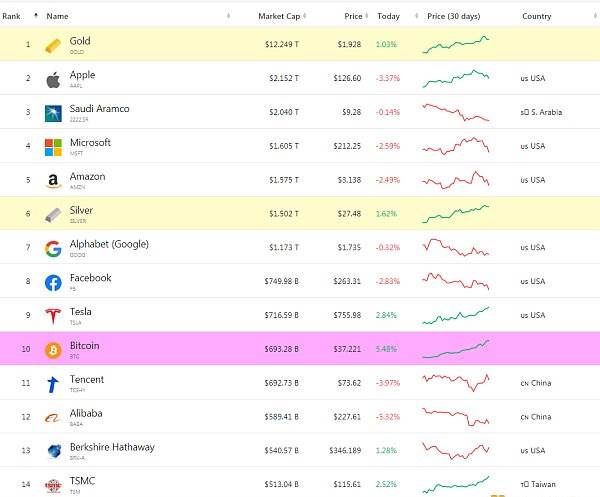Screen dimensions: 600x497
Task: Click the Apple logo icon
Action: point(53,80)
